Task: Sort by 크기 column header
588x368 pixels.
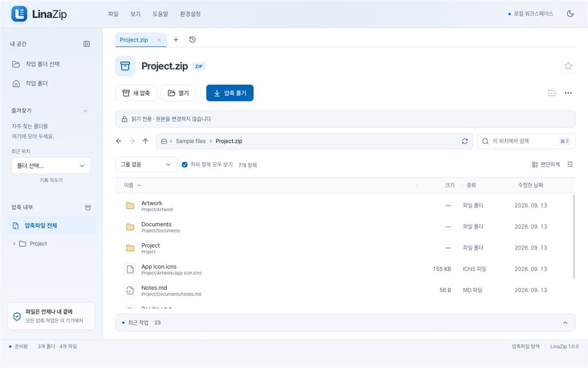Action: (x=450, y=185)
